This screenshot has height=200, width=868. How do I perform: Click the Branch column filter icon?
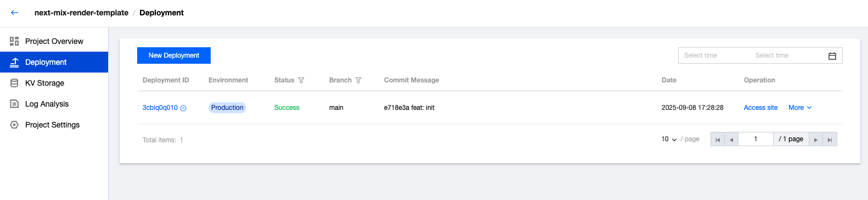358,80
